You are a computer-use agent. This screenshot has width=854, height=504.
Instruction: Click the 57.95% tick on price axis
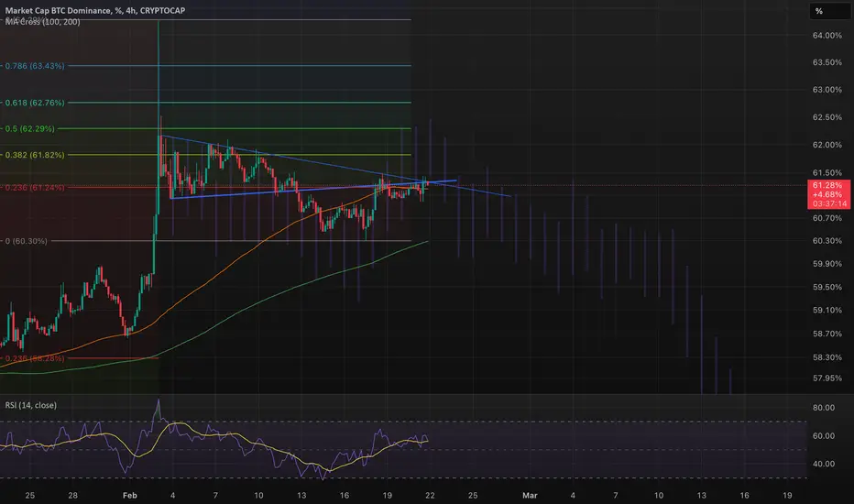827,378
